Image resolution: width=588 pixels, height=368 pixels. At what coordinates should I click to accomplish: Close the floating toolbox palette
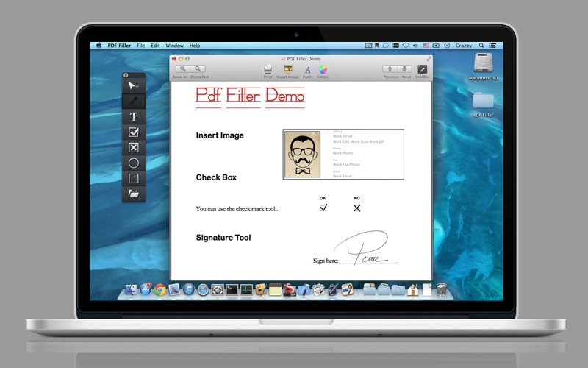click(126, 75)
